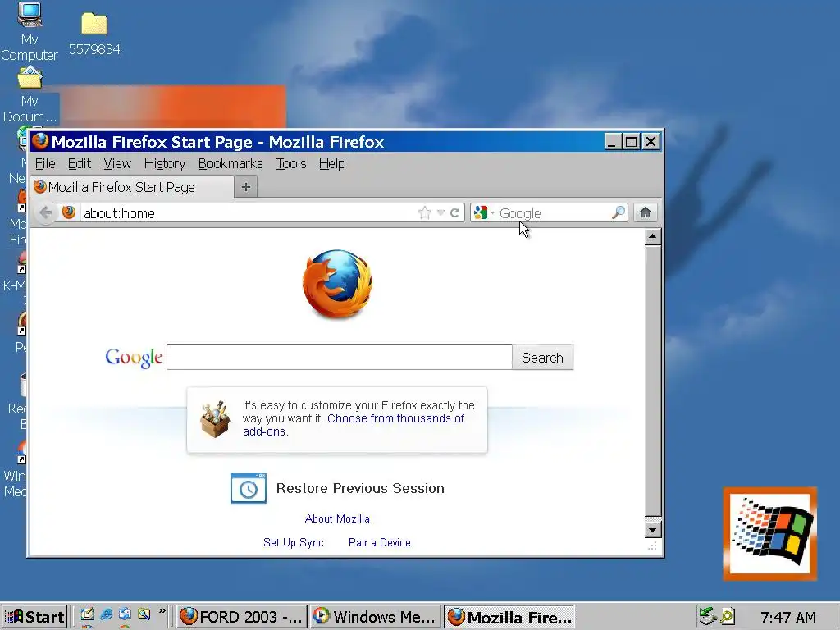Open the History menu
The height and width of the screenshot is (630, 840).
(164, 163)
